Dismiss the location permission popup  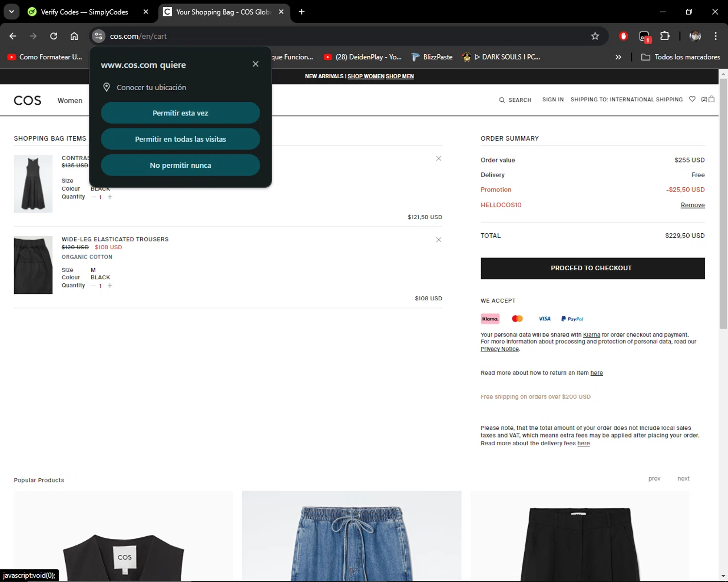click(256, 64)
